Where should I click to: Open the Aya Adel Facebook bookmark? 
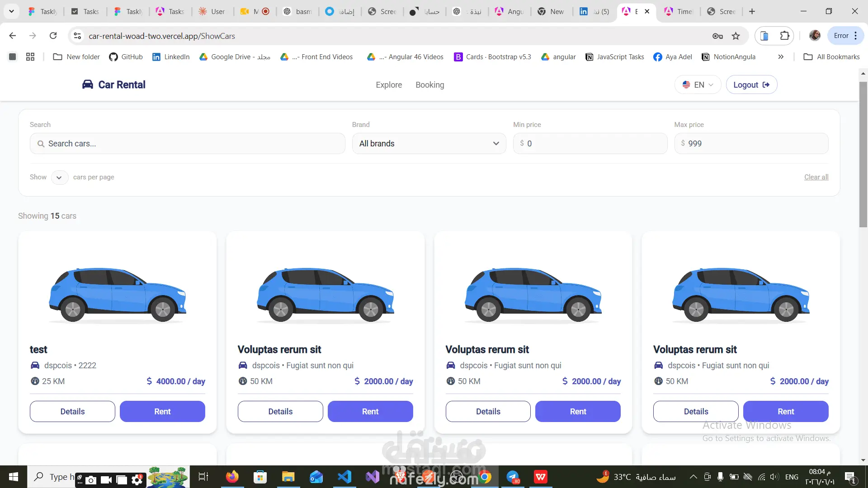[673, 57]
